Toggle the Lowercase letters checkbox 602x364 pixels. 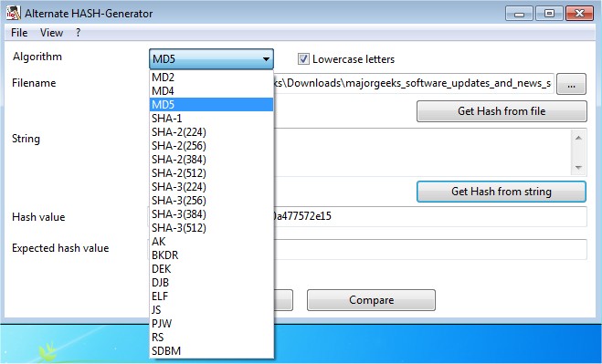(x=303, y=59)
